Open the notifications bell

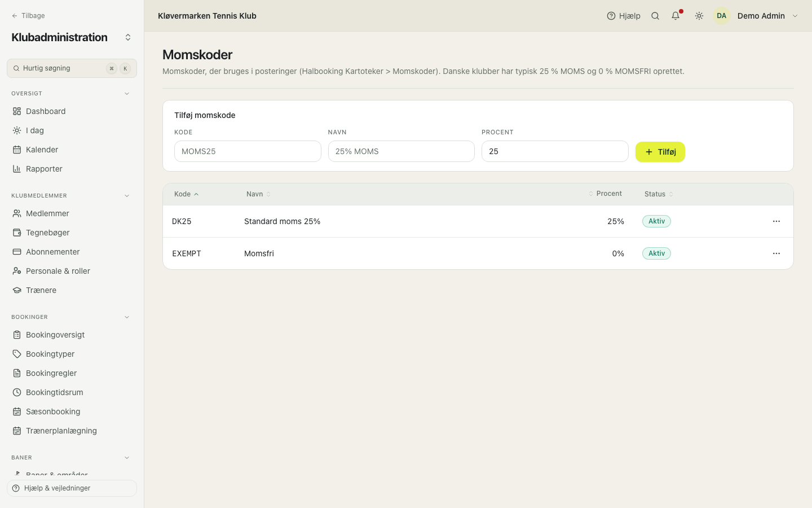pyautogui.click(x=676, y=16)
